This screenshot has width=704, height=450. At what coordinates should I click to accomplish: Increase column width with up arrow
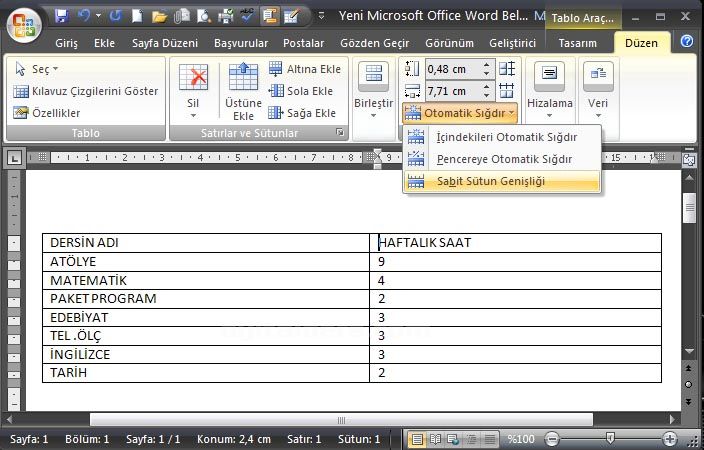(x=487, y=87)
